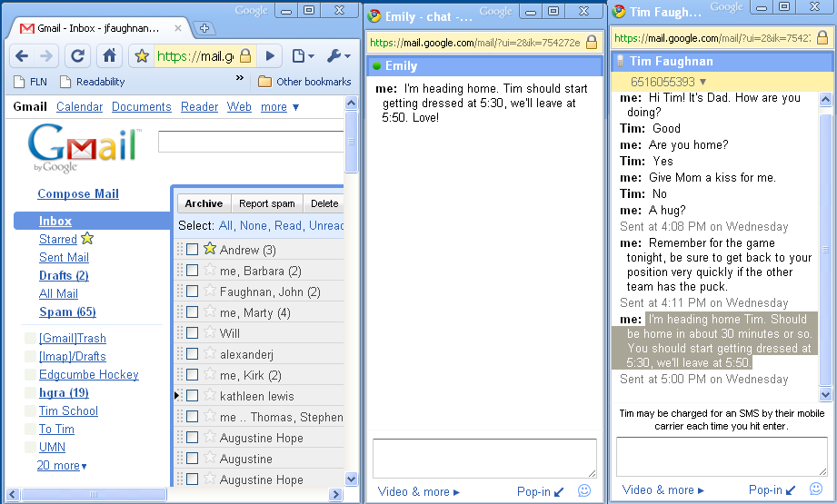This screenshot has width=837, height=504.
Task: Insert an emoticon in the Tim Faughnan chat
Action: [x=816, y=489]
